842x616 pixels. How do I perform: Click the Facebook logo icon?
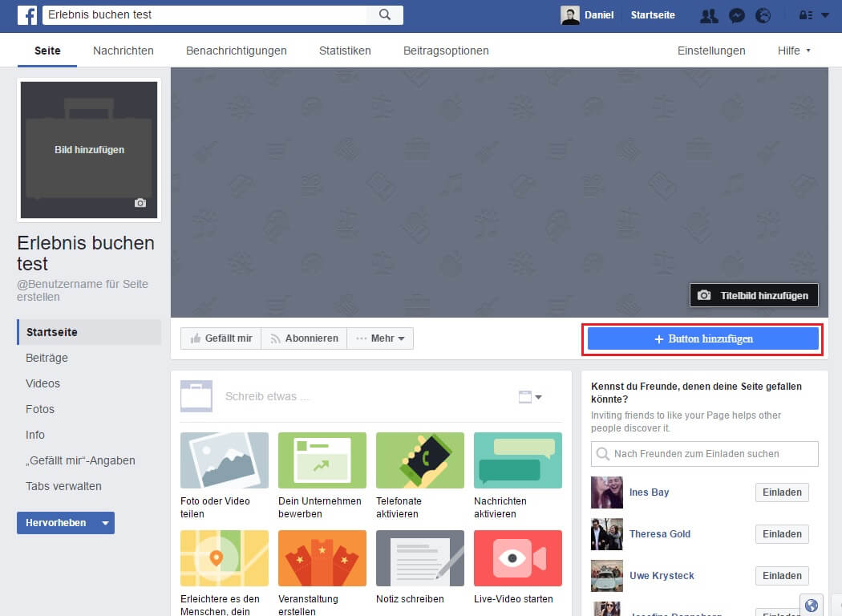pyautogui.click(x=26, y=15)
